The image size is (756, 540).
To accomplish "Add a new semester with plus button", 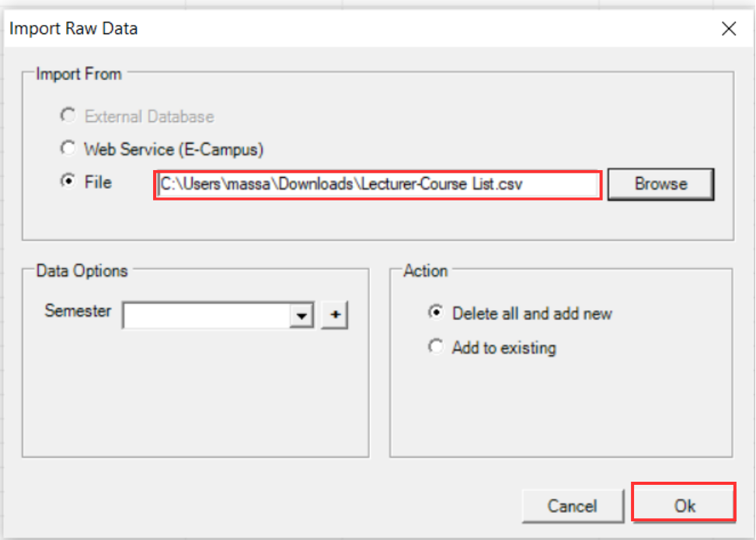I will click(335, 315).
